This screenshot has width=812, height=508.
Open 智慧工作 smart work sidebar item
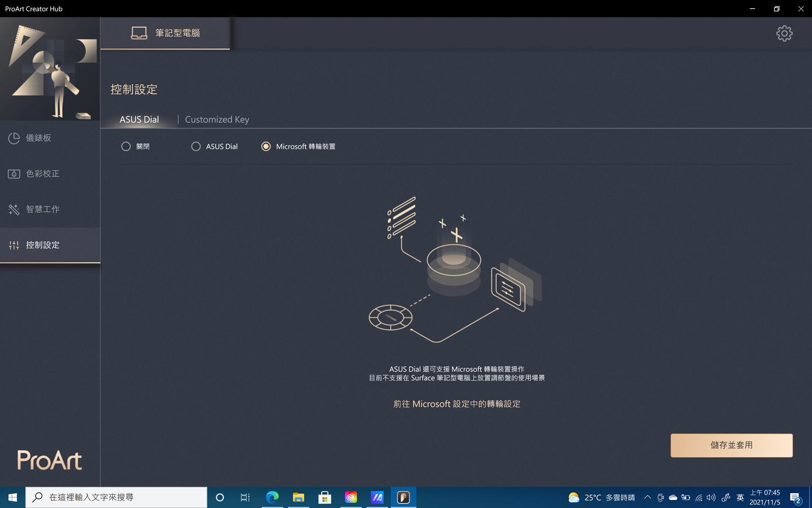pos(43,209)
